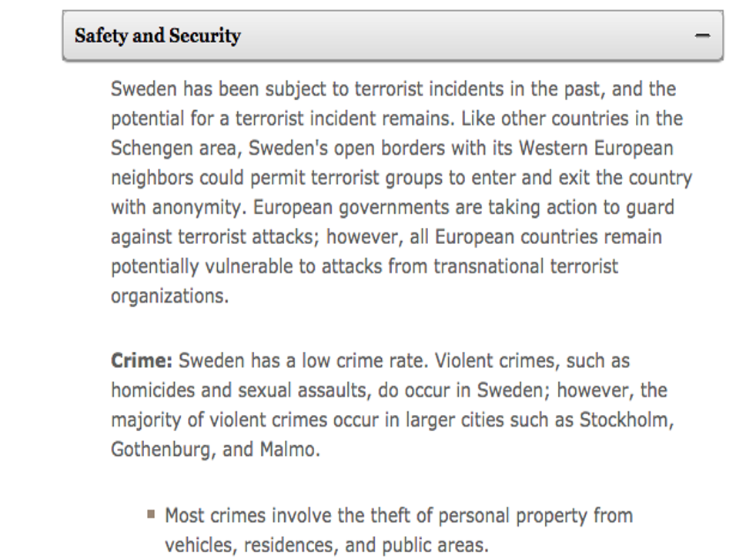The width and height of the screenshot is (756, 559).
Task: Click the word Stockholm in Crime paragraph
Action: click(x=626, y=420)
